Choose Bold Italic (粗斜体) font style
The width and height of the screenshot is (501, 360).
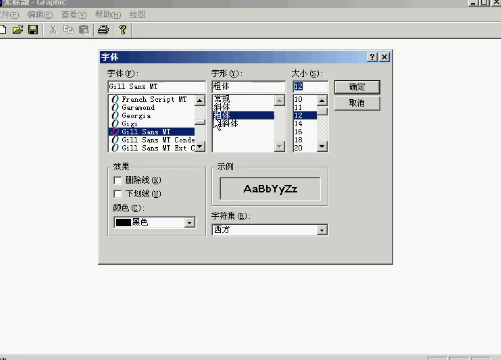point(243,124)
